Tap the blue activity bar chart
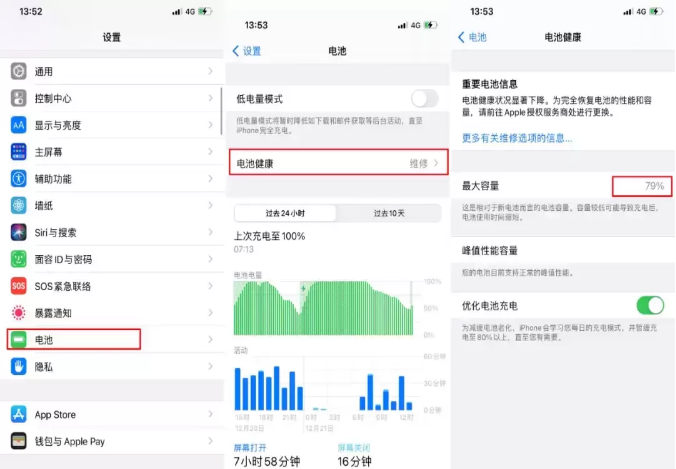676x469 pixels. (x=323, y=387)
